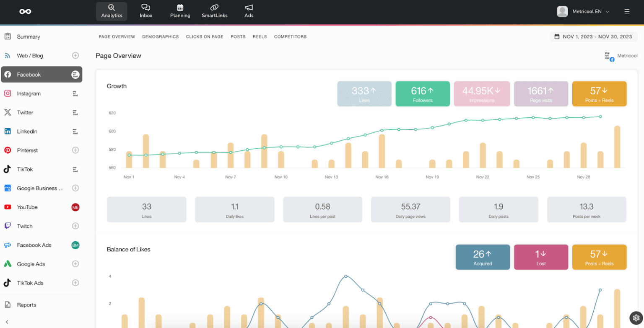Connect a Pinterest account
The width and height of the screenshot is (644, 328).
pos(75,150)
